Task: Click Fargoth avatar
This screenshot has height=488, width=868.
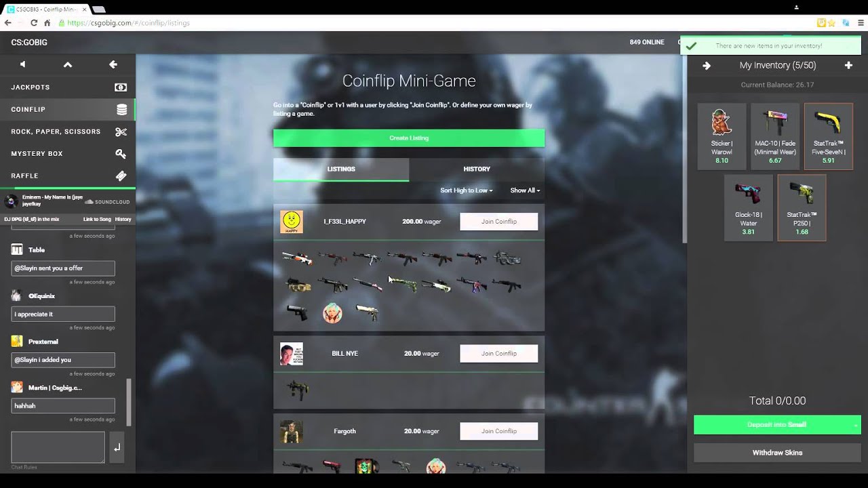Action: point(292,432)
